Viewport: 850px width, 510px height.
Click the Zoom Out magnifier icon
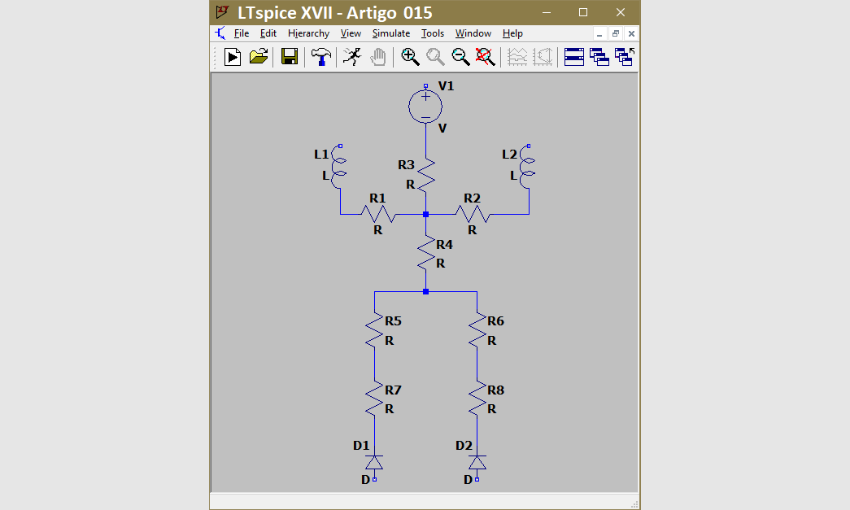pyautogui.click(x=460, y=57)
